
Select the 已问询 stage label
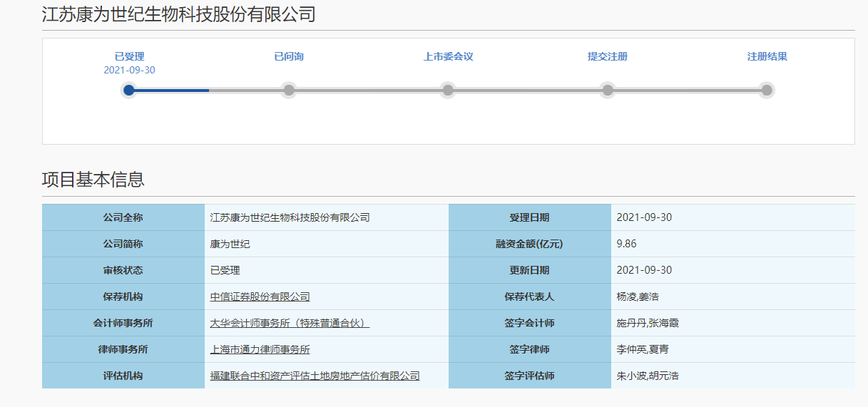click(289, 56)
